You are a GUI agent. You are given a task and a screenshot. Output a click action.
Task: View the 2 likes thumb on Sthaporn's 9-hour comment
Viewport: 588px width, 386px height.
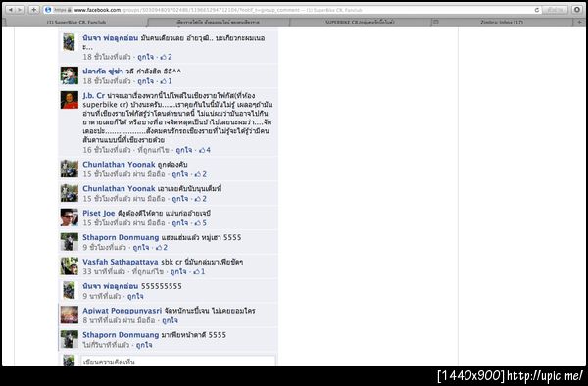pyautogui.click(x=162, y=247)
